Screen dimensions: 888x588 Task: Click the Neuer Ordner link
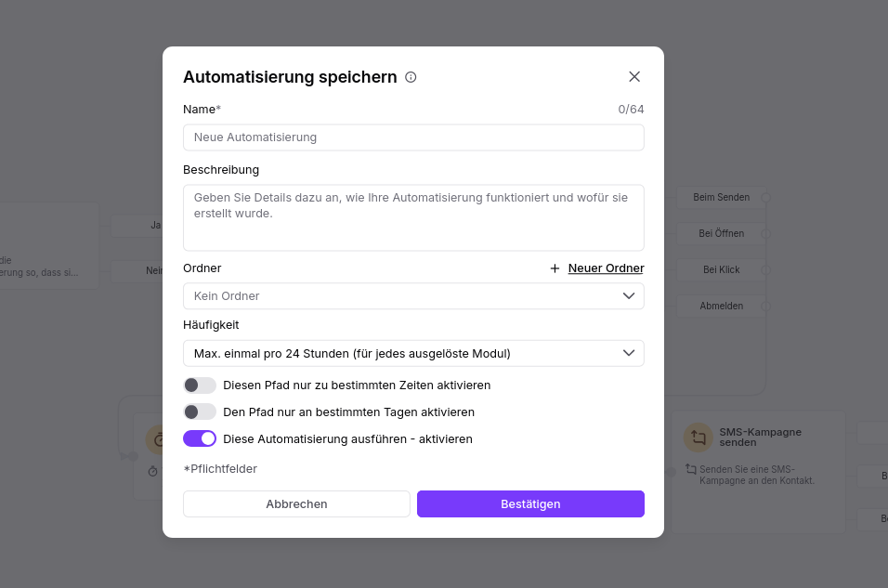[x=606, y=268]
